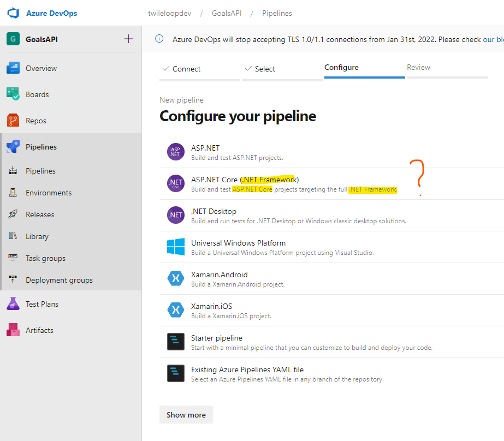Image resolution: width=504 pixels, height=441 pixels.
Task: Open the Pipelines section in sidebar
Action: [x=42, y=146]
